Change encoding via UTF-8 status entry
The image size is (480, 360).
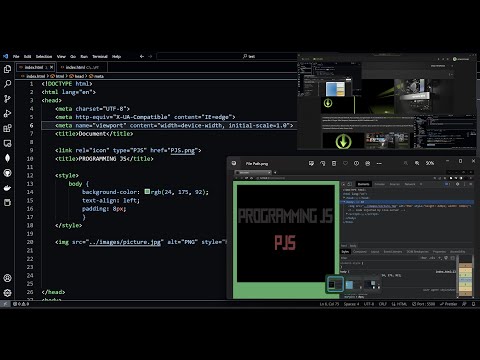tap(369, 304)
